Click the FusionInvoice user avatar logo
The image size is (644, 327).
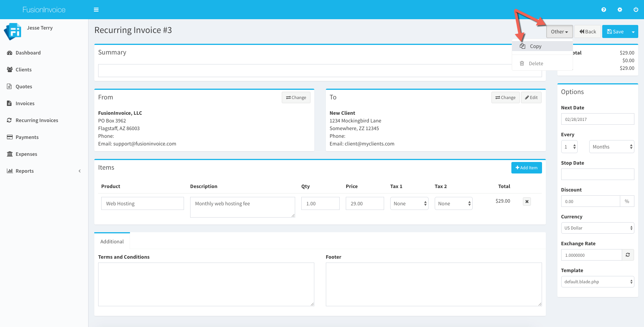click(13, 31)
